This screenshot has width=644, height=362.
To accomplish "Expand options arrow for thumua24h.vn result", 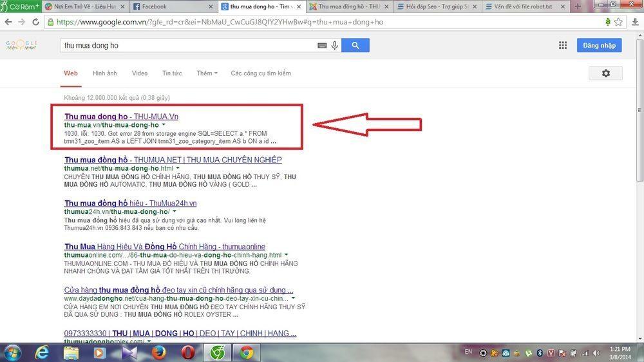I will pyautogui.click(x=175, y=211).
